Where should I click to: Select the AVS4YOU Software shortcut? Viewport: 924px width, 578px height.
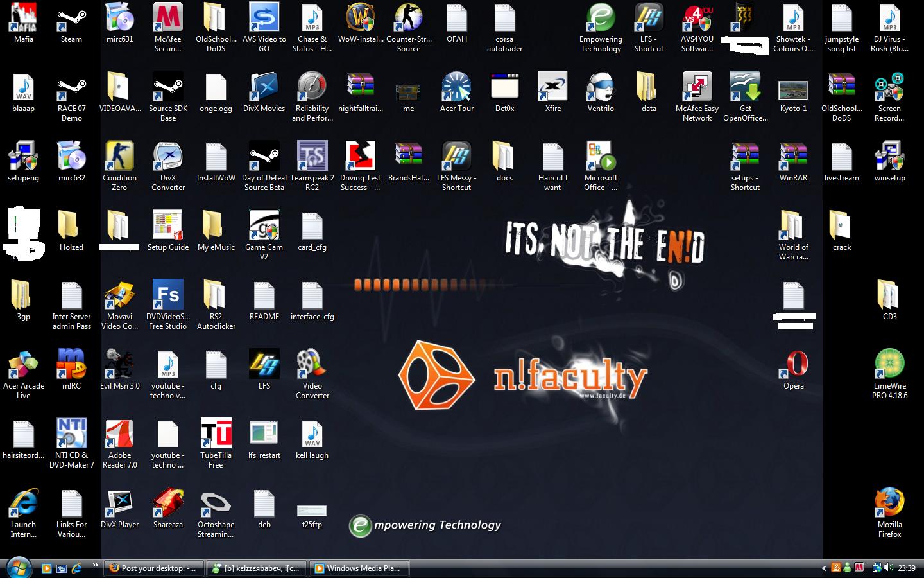[x=697, y=28]
